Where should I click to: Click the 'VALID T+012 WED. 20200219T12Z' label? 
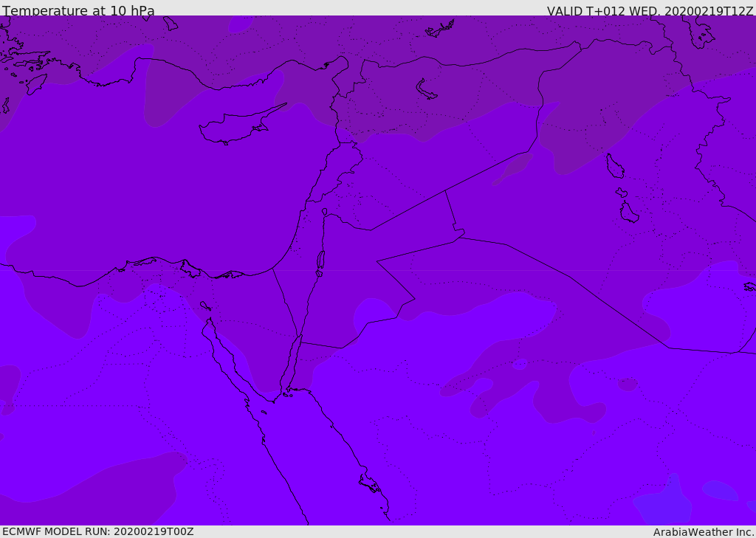[650, 10]
